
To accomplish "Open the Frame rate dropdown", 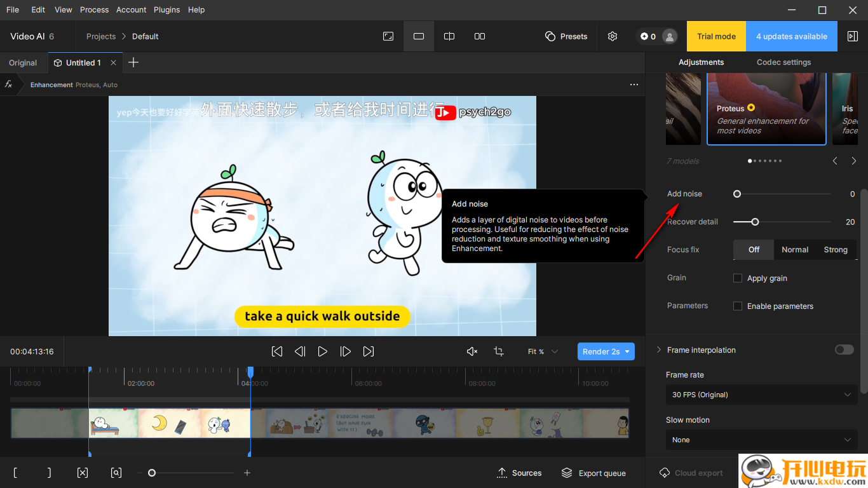I will pyautogui.click(x=761, y=395).
